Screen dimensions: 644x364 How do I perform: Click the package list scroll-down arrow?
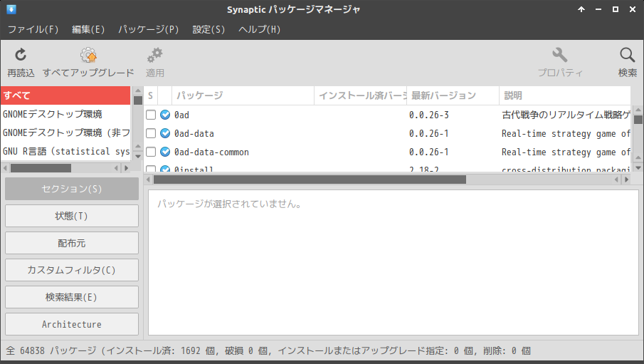point(638,168)
